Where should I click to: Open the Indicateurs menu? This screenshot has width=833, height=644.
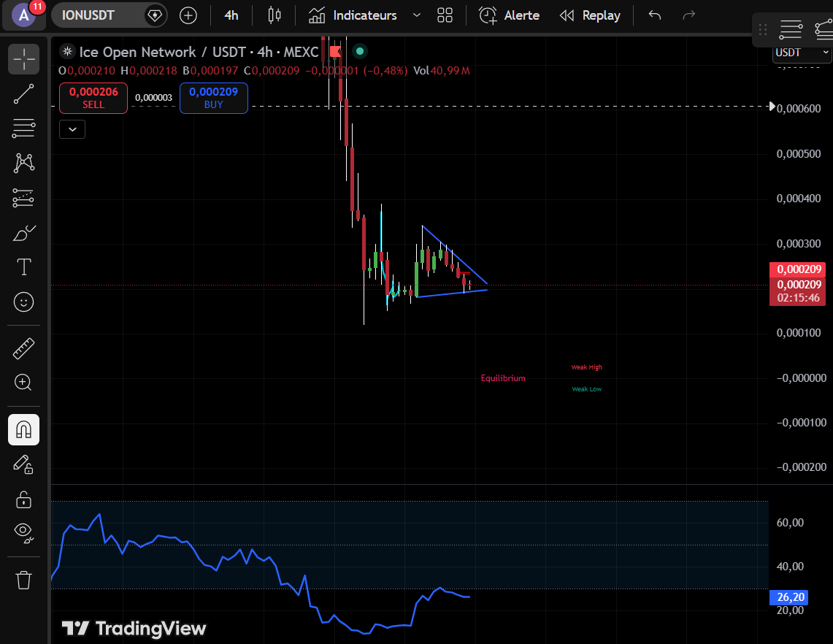tap(353, 15)
